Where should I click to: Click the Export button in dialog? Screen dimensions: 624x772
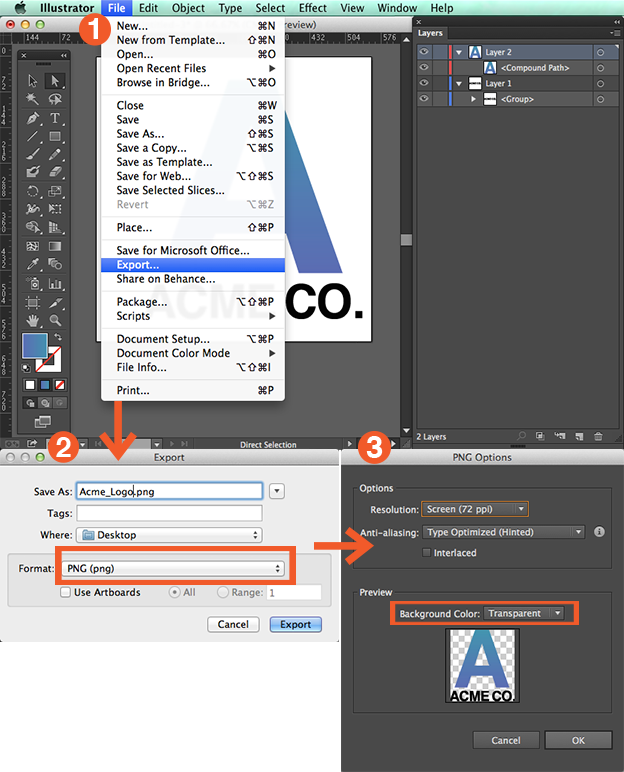[x=295, y=624]
